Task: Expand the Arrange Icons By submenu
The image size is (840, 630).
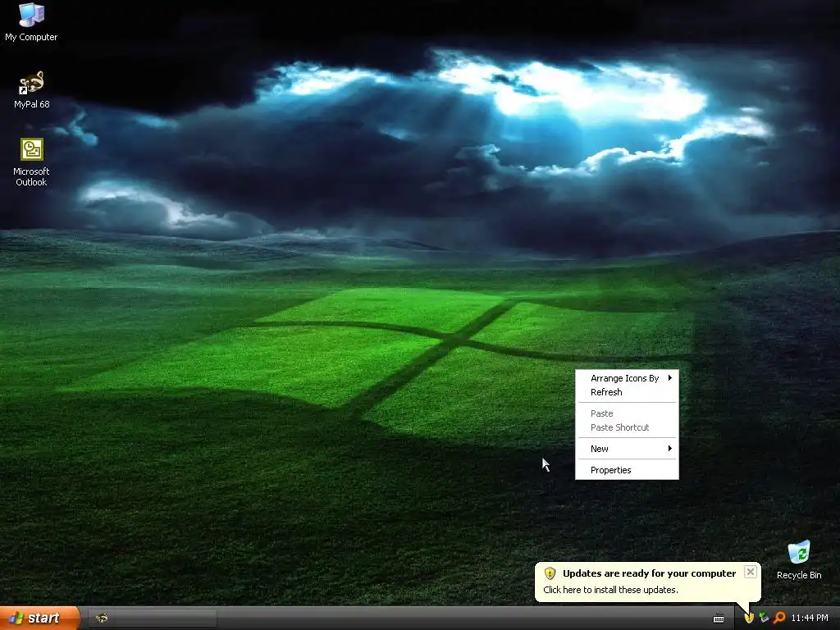Action: point(627,378)
